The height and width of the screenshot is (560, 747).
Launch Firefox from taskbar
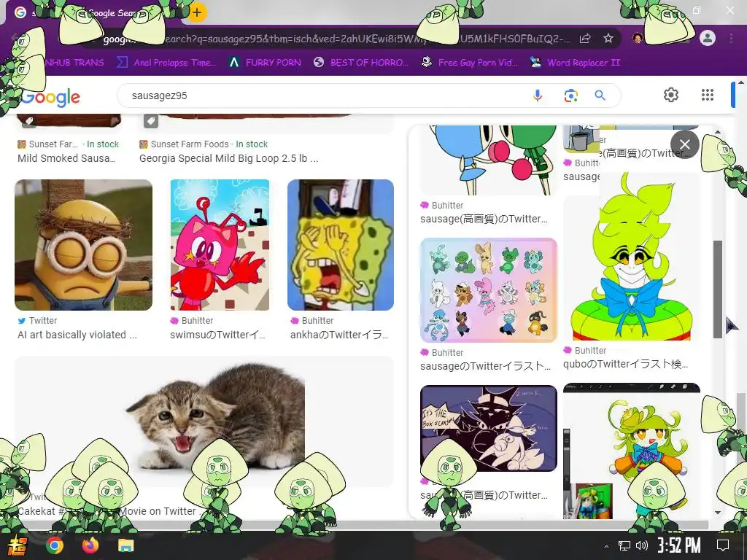tap(90, 545)
